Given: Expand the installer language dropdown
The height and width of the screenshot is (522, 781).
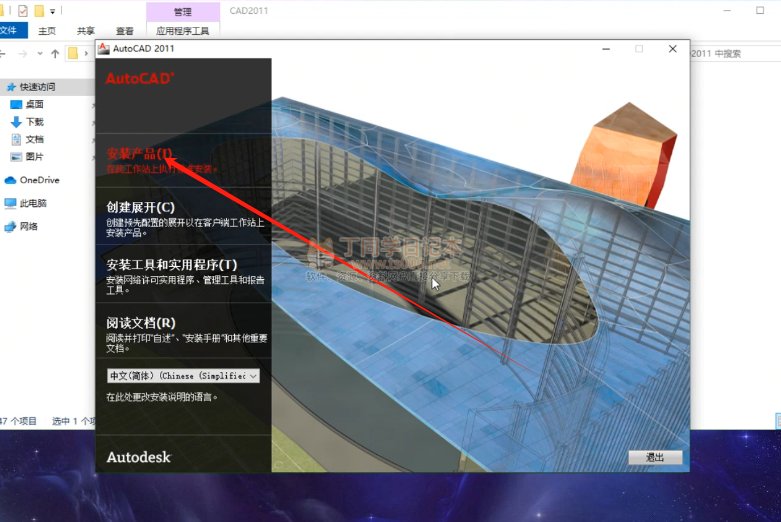Looking at the screenshot, I should (x=183, y=376).
